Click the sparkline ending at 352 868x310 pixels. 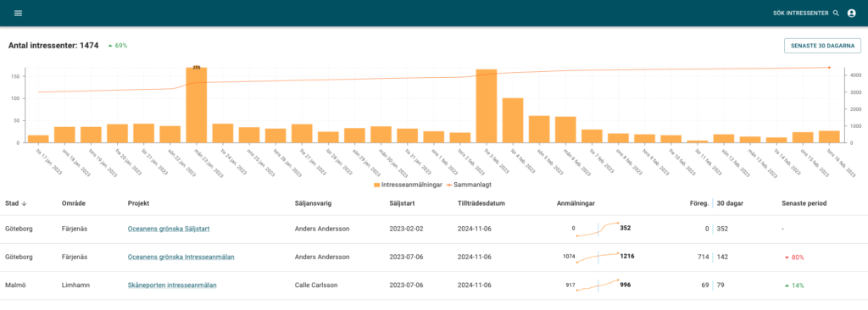pyautogui.click(x=598, y=229)
